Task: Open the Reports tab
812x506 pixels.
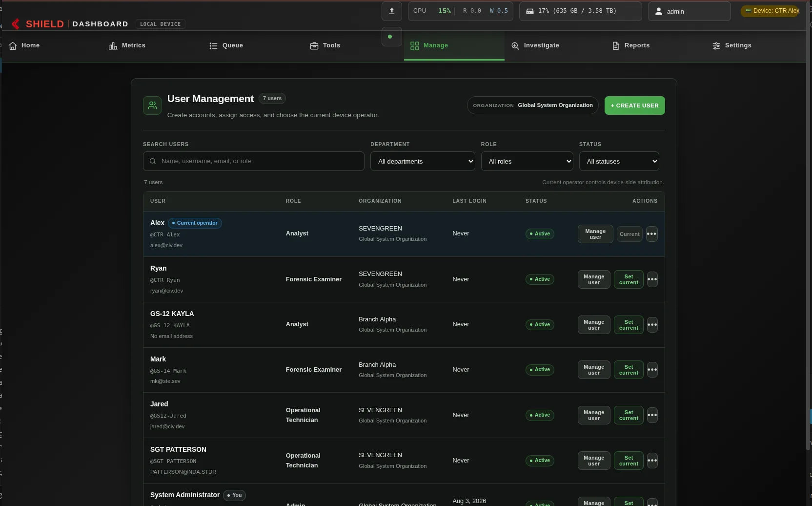Action: click(631, 45)
